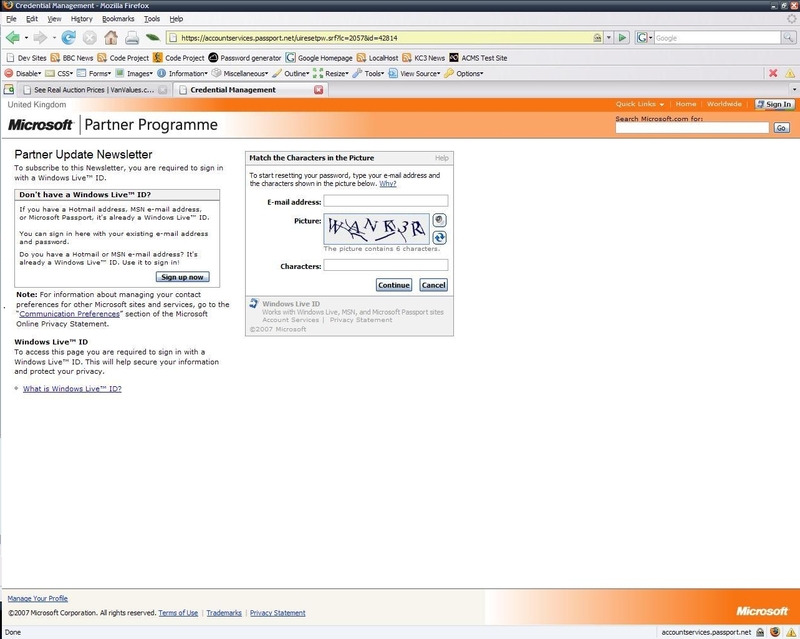Click into the E-mail address field
The height and width of the screenshot is (639, 800).
point(385,201)
